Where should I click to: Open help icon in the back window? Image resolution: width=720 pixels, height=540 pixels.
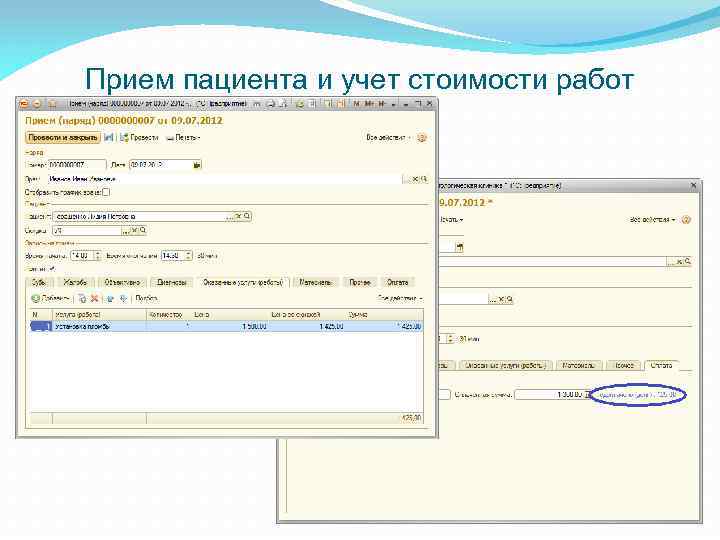point(686,220)
